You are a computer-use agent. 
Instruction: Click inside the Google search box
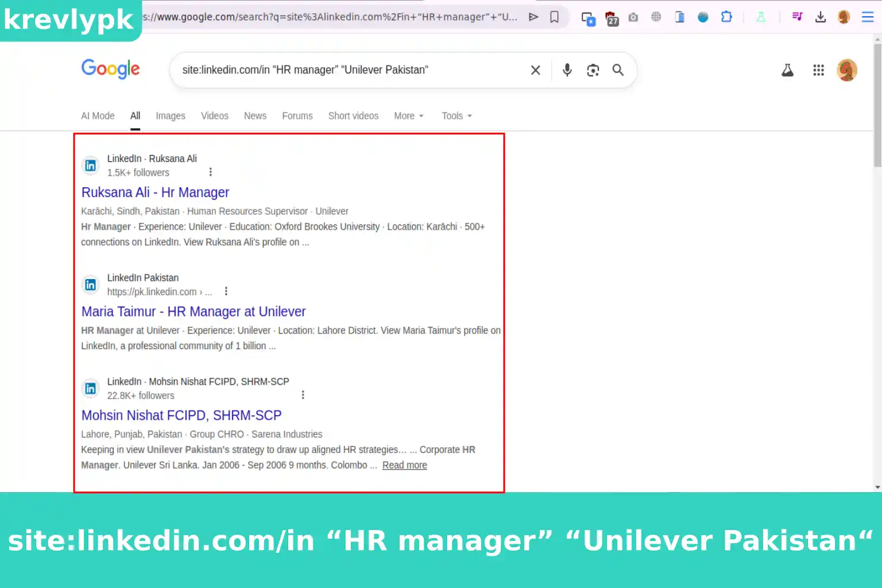[345, 70]
